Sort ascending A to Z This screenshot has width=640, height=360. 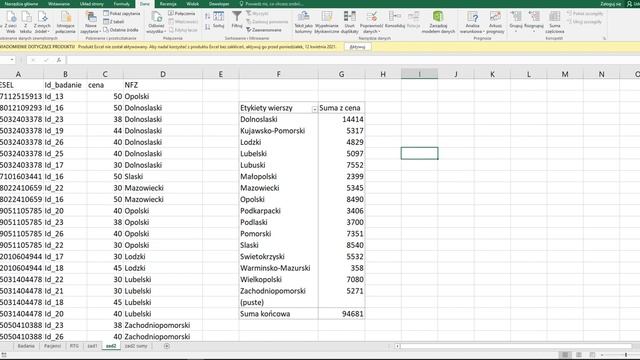coord(207,16)
